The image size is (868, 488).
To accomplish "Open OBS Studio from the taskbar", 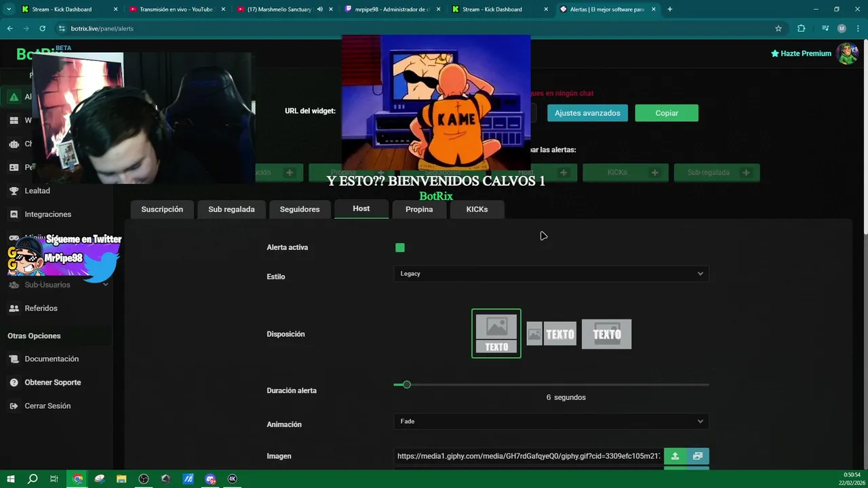I will coord(144,479).
